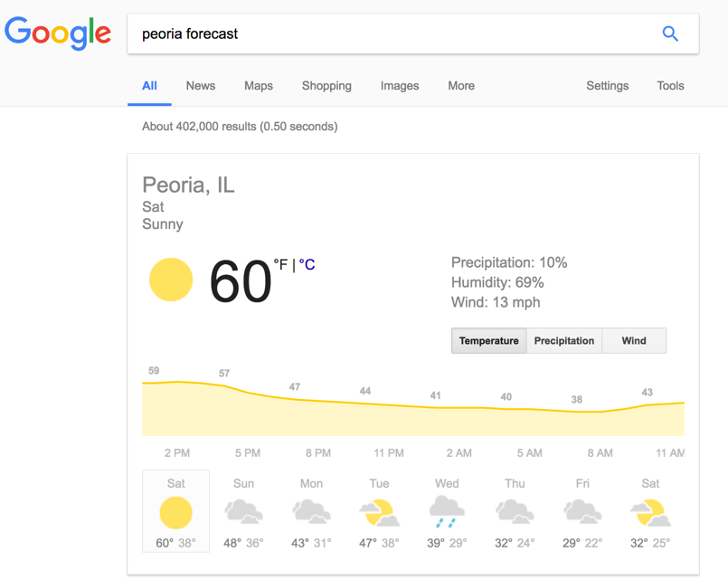Go to the Maps tab
Image resolution: width=728 pixels, height=580 pixels.
(259, 85)
